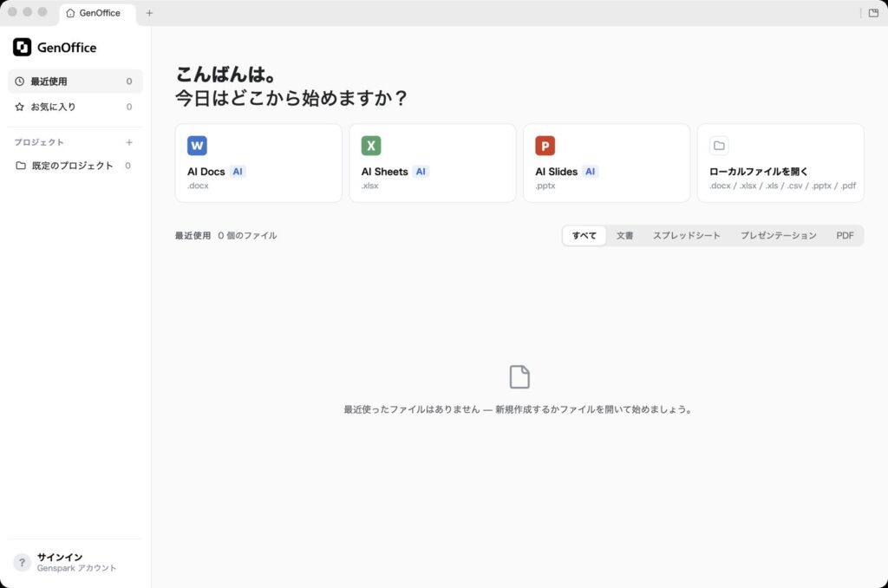The width and height of the screenshot is (888, 588).
Task: Click the 0 count beside 既定のプロジェクト
Action: coord(128,166)
